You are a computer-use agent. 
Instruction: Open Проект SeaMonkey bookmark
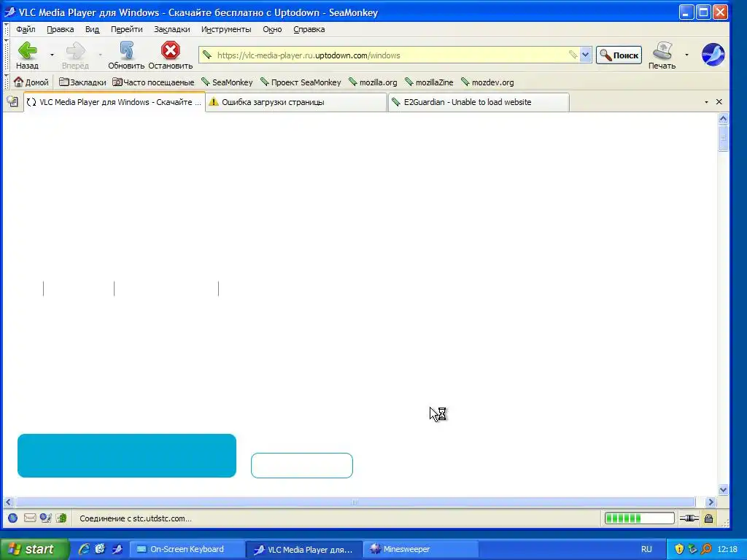(301, 82)
